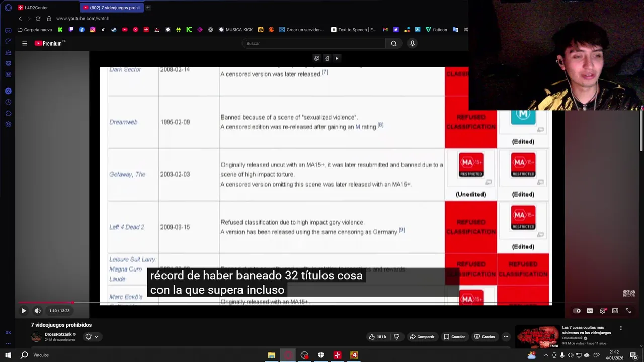Open the Text to Speech bookmark
Image resolution: width=644 pixels, height=362 pixels.
point(354,30)
